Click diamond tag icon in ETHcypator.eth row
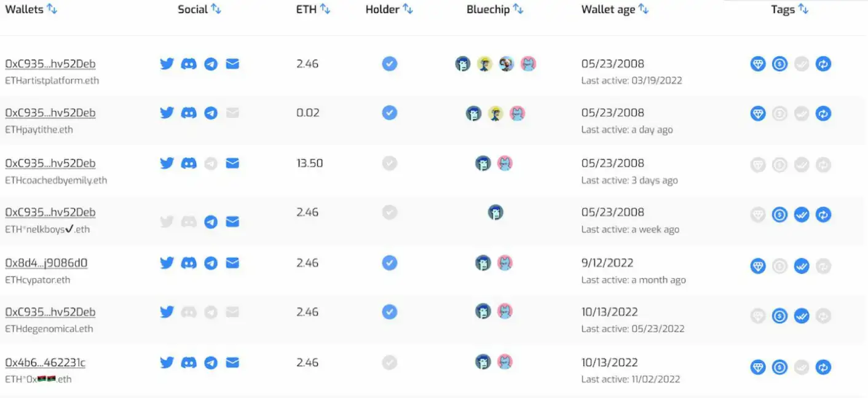 (x=758, y=266)
